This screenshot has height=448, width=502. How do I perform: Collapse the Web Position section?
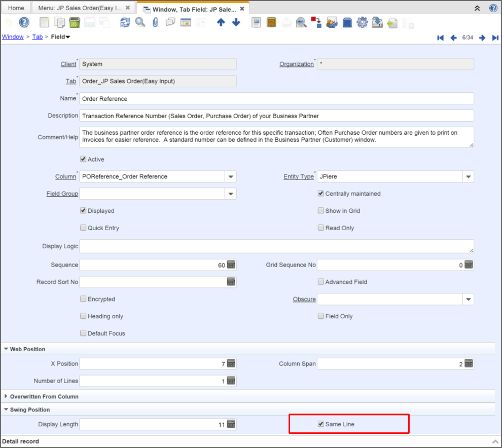(6, 349)
